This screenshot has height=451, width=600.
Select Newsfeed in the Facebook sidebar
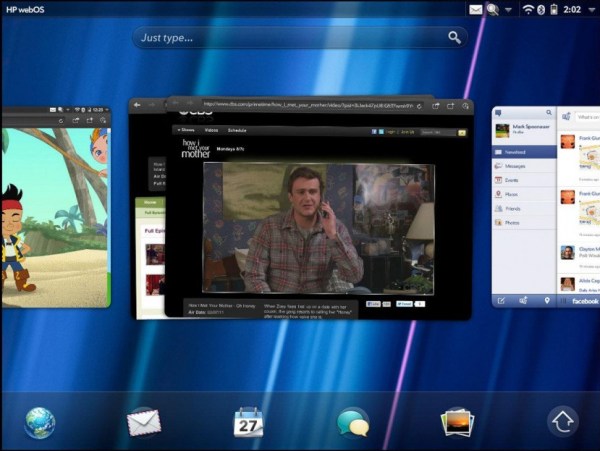524,152
